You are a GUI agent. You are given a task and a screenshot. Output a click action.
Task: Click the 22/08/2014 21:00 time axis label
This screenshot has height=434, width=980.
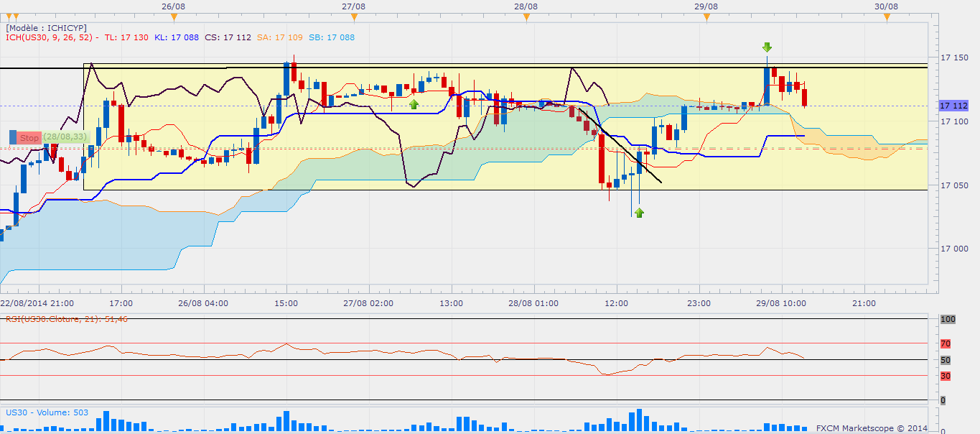click(36, 303)
